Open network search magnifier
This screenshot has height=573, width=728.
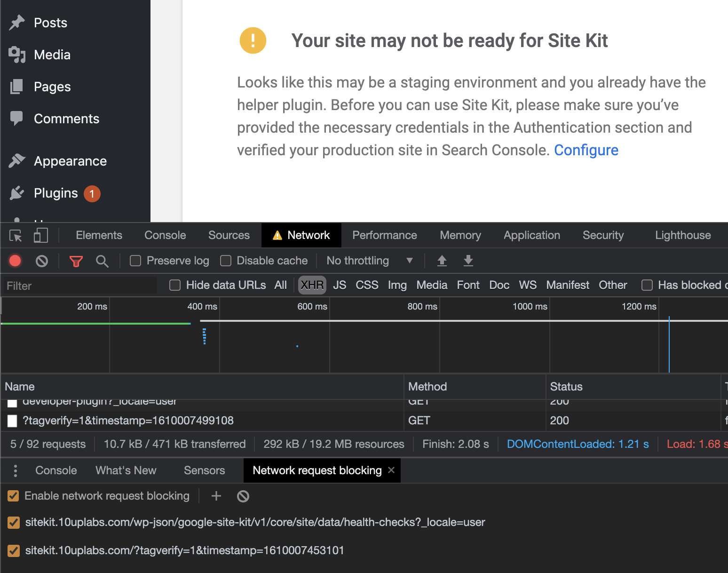click(102, 261)
